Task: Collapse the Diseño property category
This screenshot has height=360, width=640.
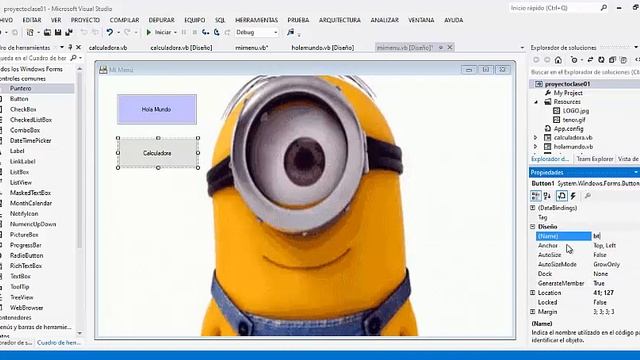Action: coord(533,226)
